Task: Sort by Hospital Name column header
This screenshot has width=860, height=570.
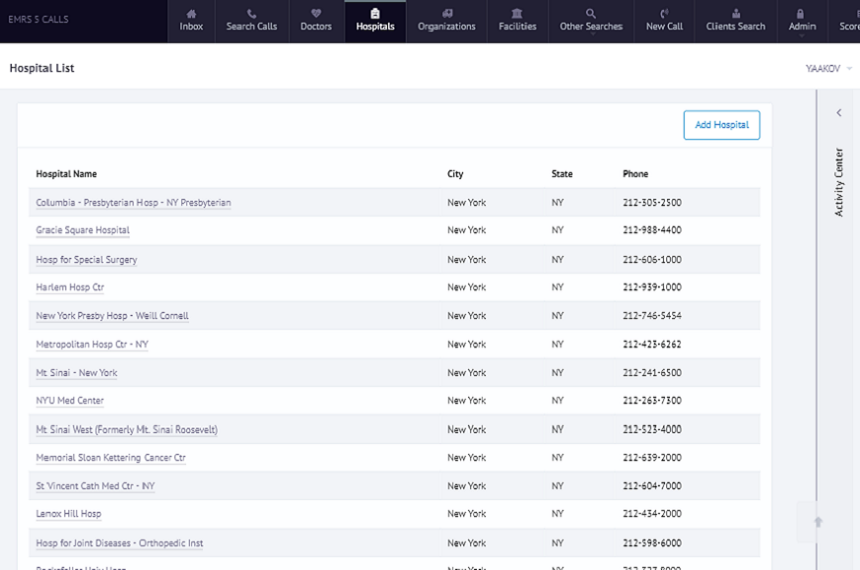Action: pos(66,174)
